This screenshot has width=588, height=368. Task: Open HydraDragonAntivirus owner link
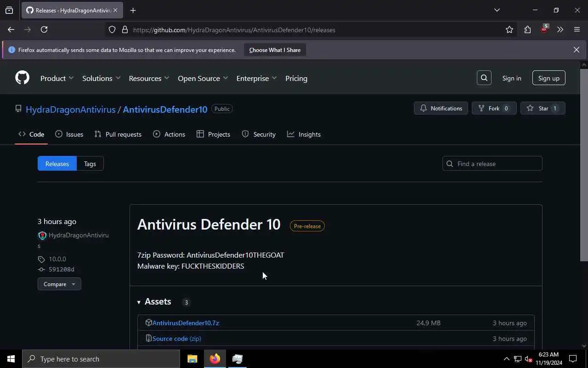click(71, 109)
